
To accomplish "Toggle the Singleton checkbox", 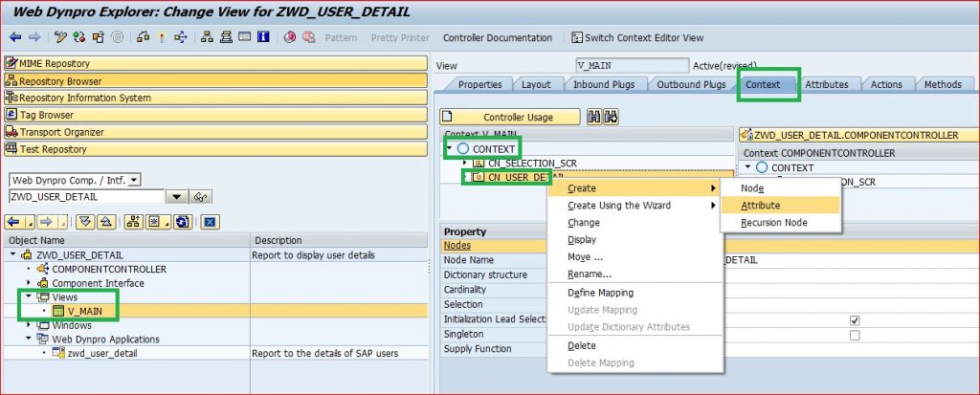I will point(855,335).
